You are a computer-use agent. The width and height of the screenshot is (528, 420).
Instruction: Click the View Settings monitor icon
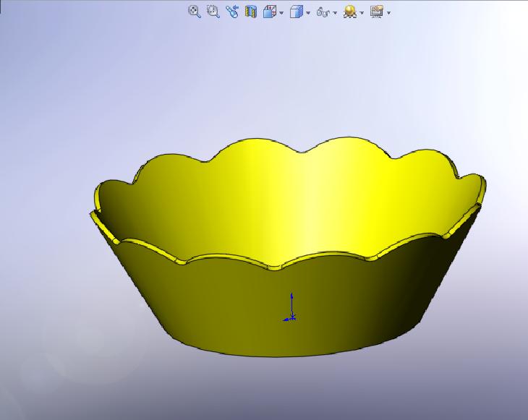(x=377, y=11)
